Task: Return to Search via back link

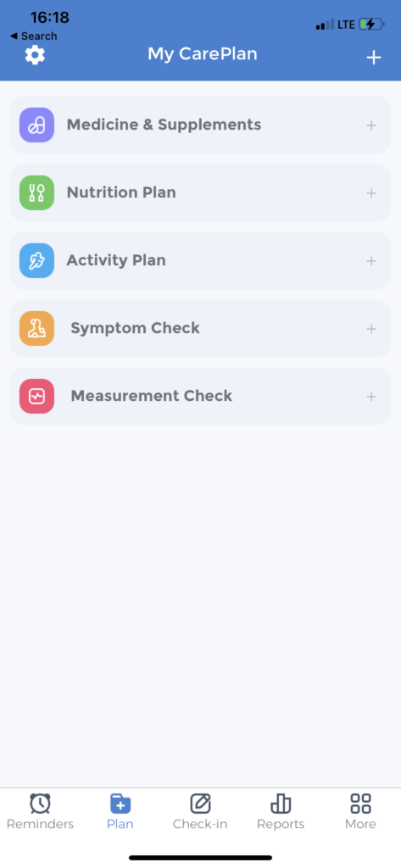Action: click(33, 36)
